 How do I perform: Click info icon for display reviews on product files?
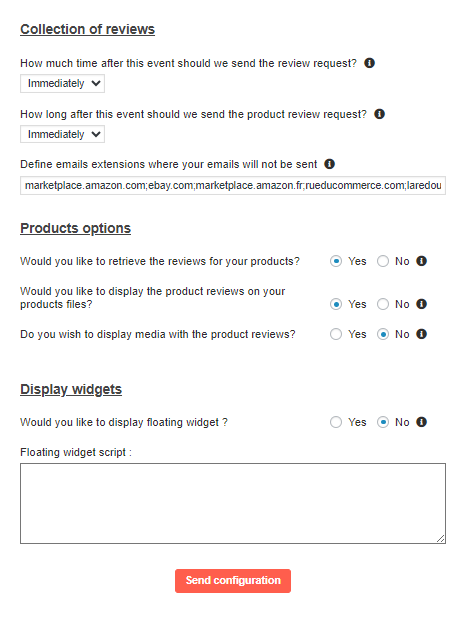click(x=421, y=304)
